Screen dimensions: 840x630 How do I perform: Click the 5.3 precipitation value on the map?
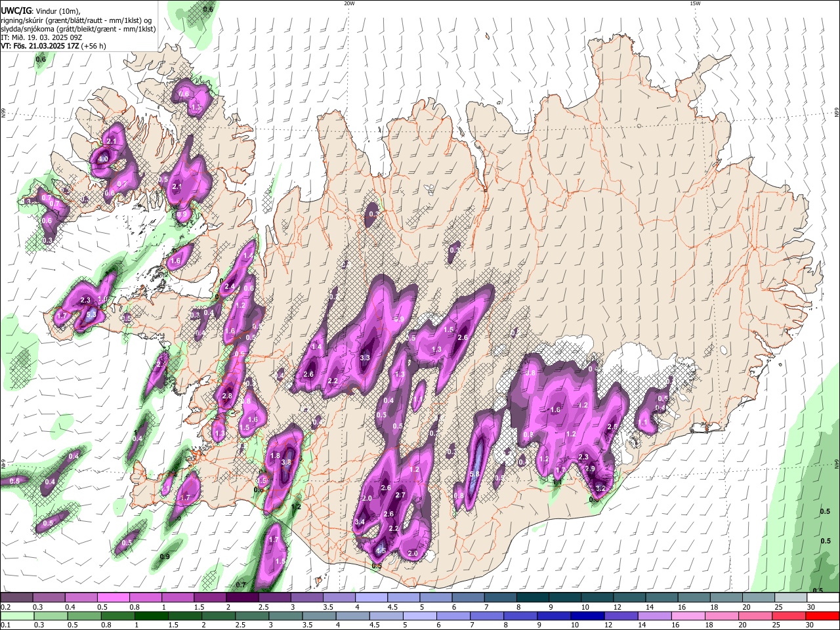click(x=91, y=314)
